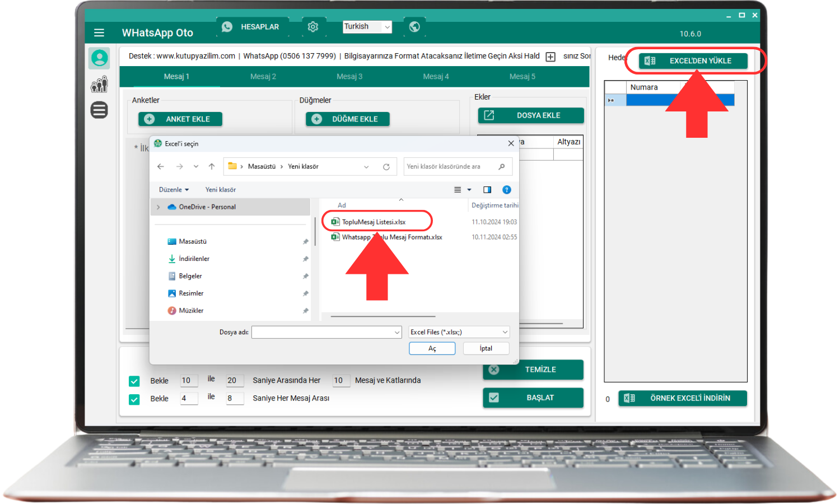The height and width of the screenshot is (504, 840).
Task: Toggle the checkbox for Bekle 4 ile 8
Action: pos(134,399)
